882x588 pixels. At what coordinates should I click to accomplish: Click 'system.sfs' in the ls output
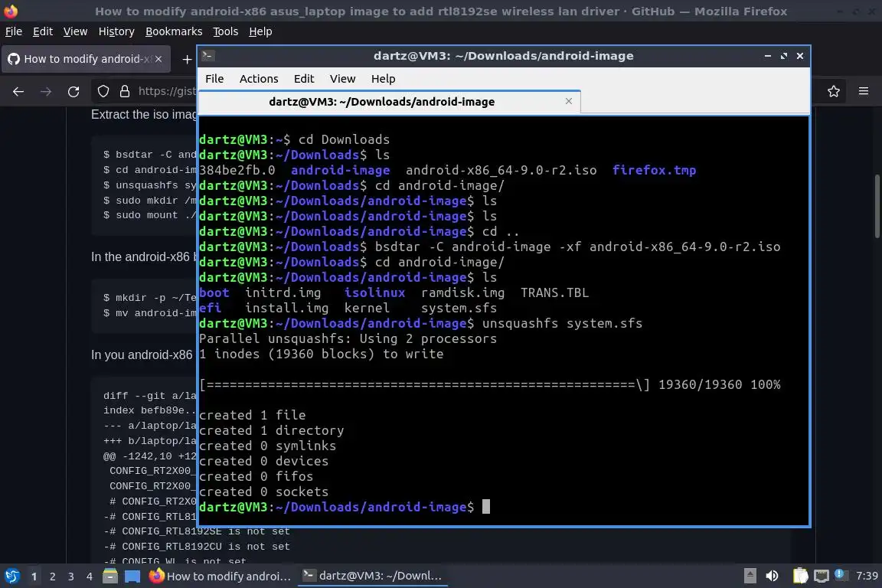click(459, 308)
